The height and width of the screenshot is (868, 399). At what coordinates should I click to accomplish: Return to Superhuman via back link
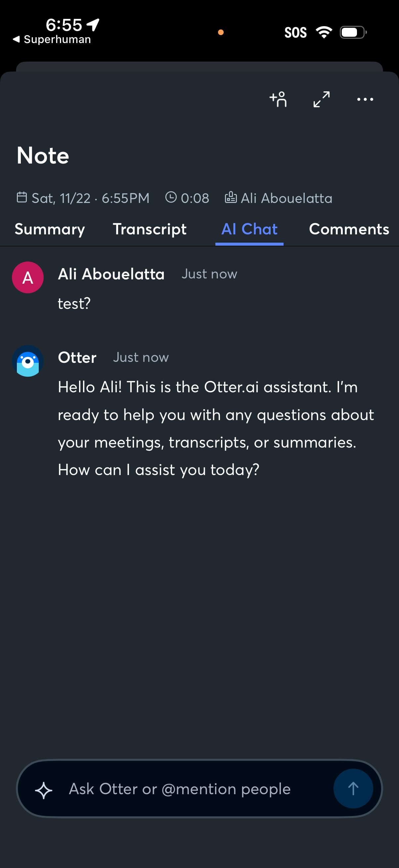[x=52, y=39]
